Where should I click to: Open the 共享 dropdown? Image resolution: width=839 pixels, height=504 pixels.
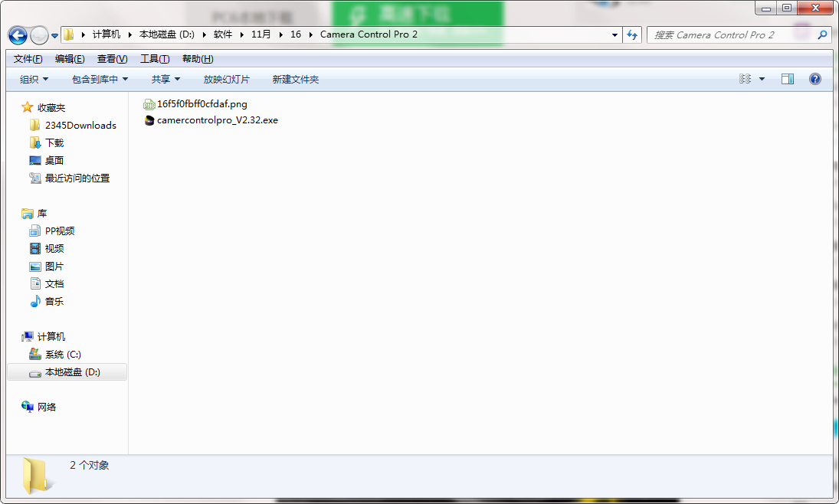tap(166, 79)
